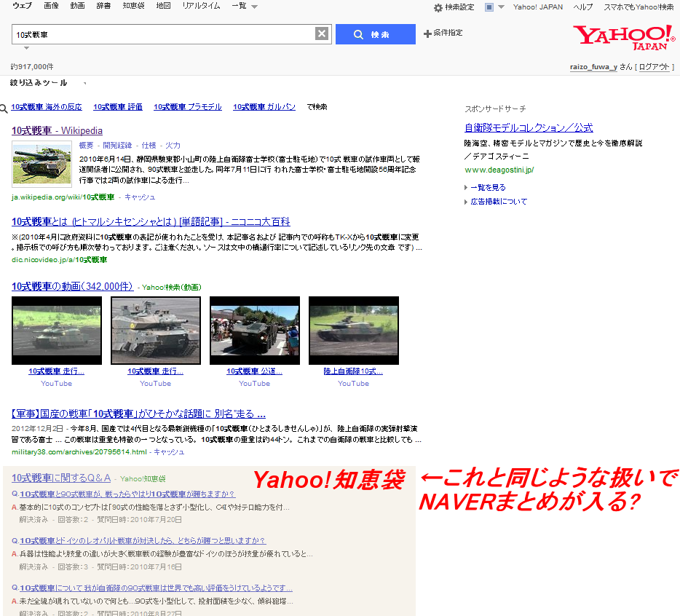Image resolution: width=680 pixels, height=616 pixels.
Task: Open 10式戦車 - Wikipedia result
Action: click(57, 130)
